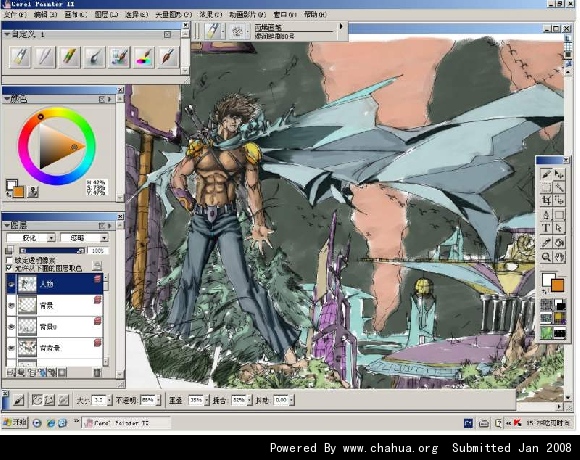Uncheck pick up underlying color checkbox
Image resolution: width=580 pixels, height=460 pixels.
click(x=9, y=268)
